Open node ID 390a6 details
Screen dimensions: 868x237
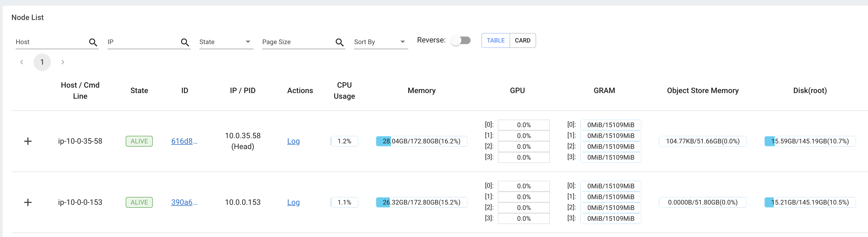(x=184, y=202)
